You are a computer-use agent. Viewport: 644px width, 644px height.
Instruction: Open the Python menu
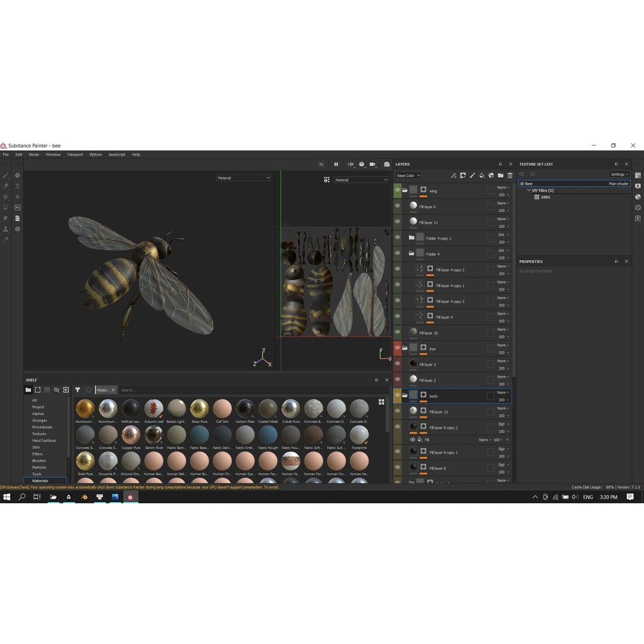tap(95, 154)
